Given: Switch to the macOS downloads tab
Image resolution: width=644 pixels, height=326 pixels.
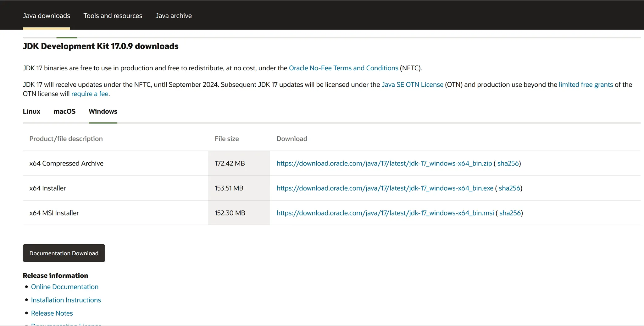Looking at the screenshot, I should coord(64,111).
